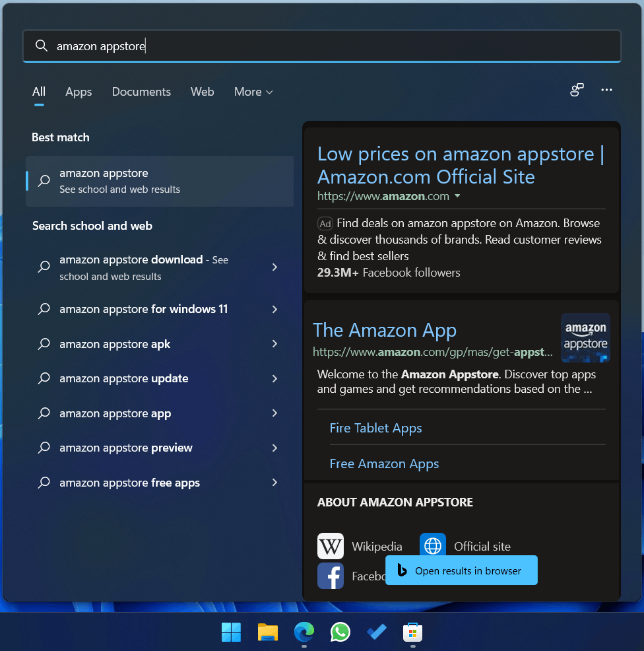The image size is (644, 651).
Task: Select the best match 'amazon appstore' result
Action: pyautogui.click(x=160, y=181)
